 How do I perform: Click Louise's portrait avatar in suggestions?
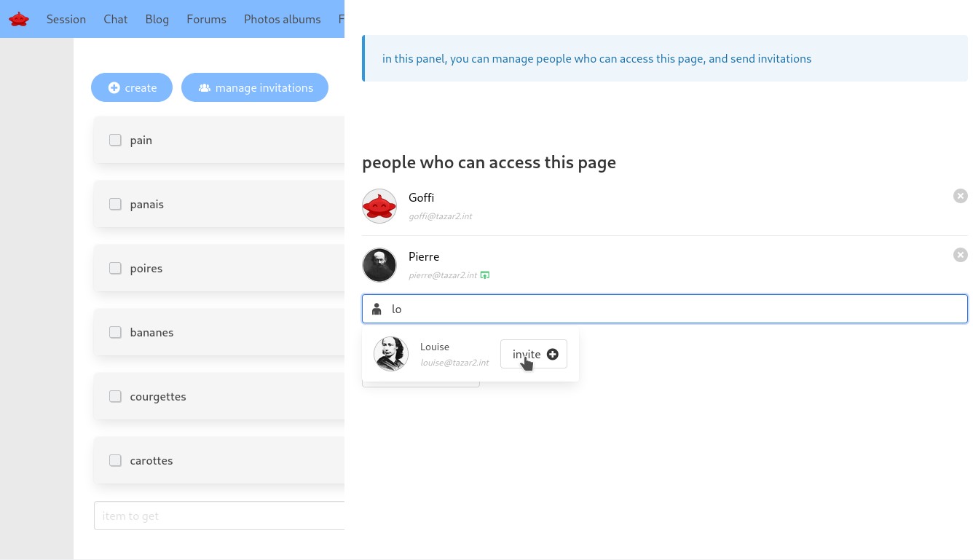coord(391,354)
